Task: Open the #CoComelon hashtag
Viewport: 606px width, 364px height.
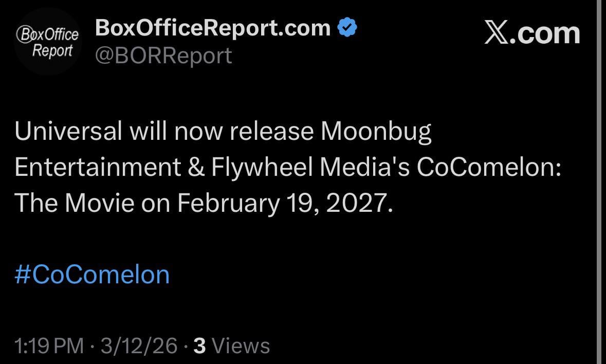Action: (x=92, y=275)
